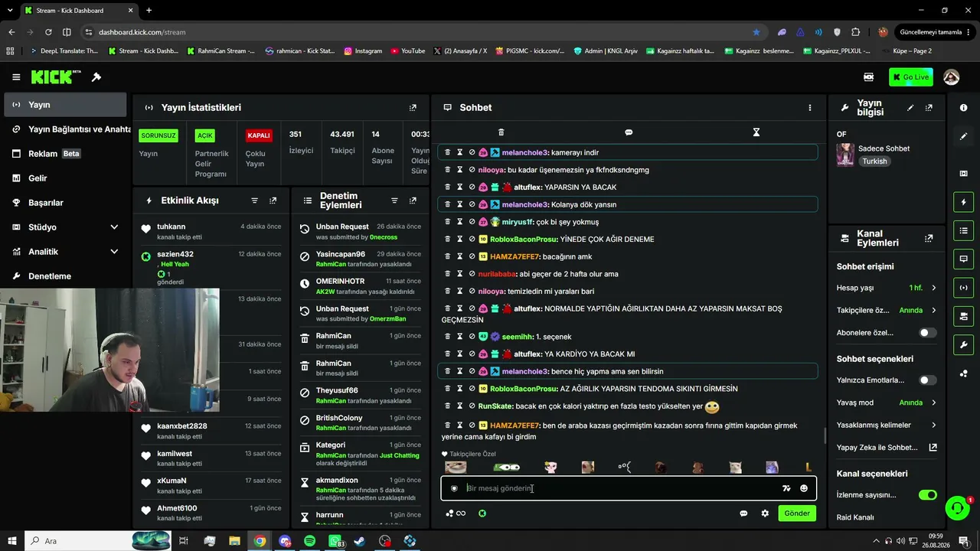Click the wrench icon in the right rail
Viewport: 980px width, 551px height.
pos(963,344)
